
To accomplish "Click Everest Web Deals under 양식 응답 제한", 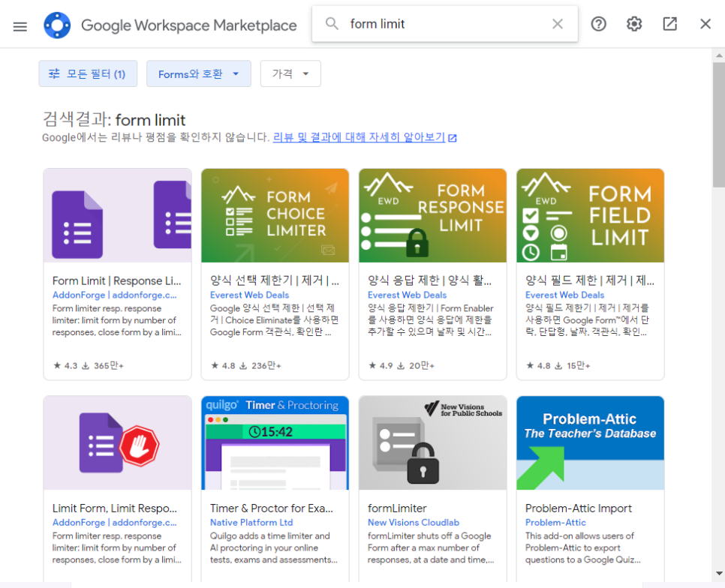I will pos(408,295).
